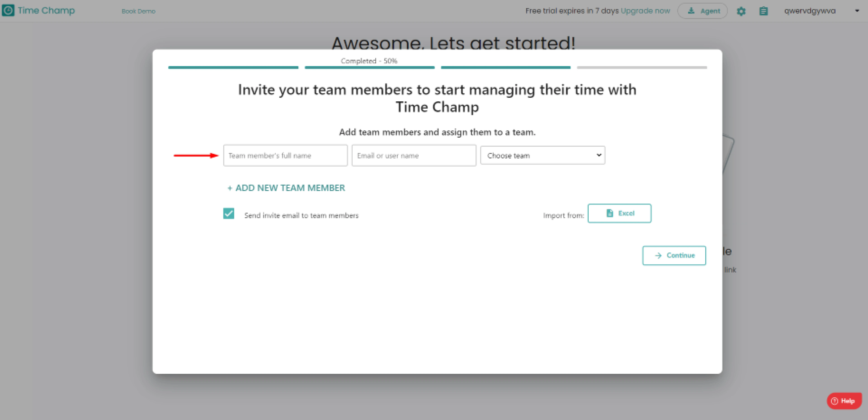Open the Choose team dropdown
The height and width of the screenshot is (420, 868).
[x=542, y=155]
